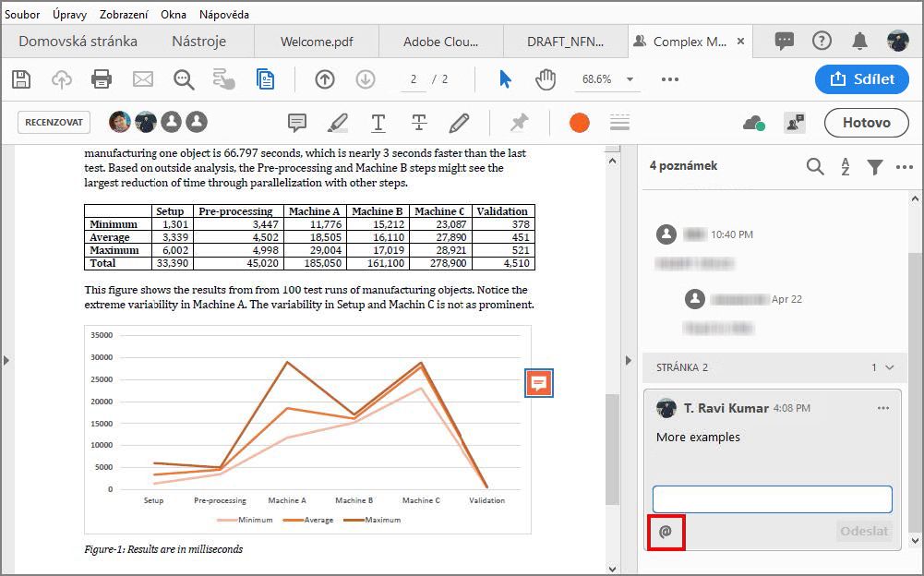Click the reply text box

tap(772, 499)
